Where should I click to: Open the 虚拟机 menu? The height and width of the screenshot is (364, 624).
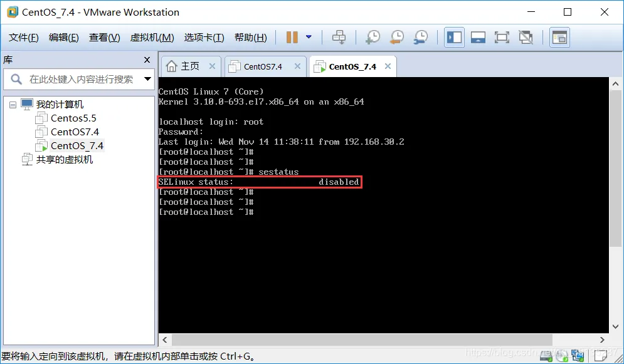[151, 37]
